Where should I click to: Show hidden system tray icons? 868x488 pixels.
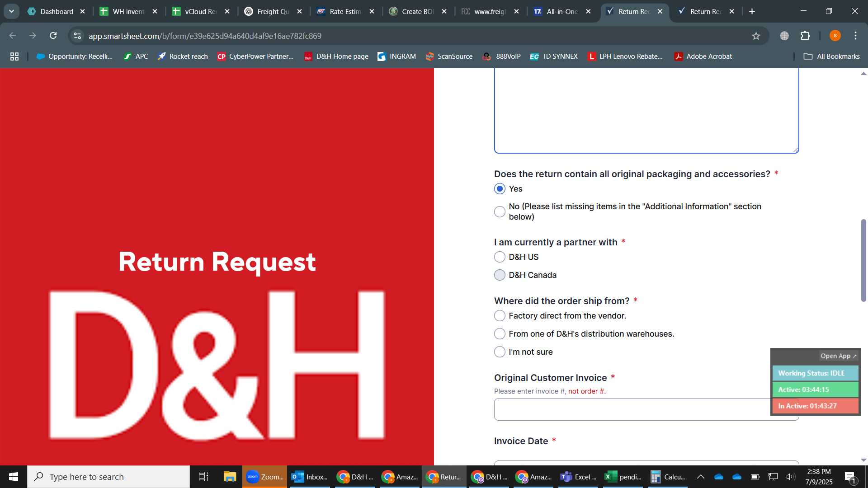click(701, 477)
